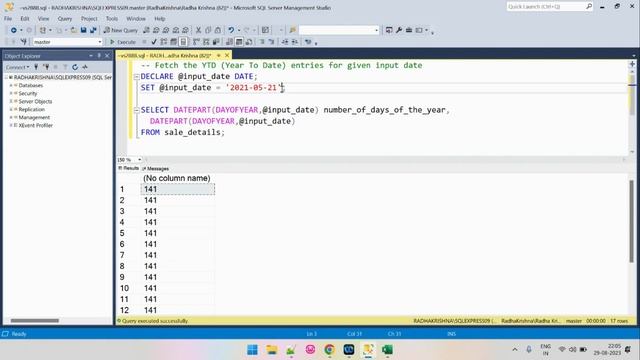
Task: Click Comment out selected lines icon
Action: 262,42
